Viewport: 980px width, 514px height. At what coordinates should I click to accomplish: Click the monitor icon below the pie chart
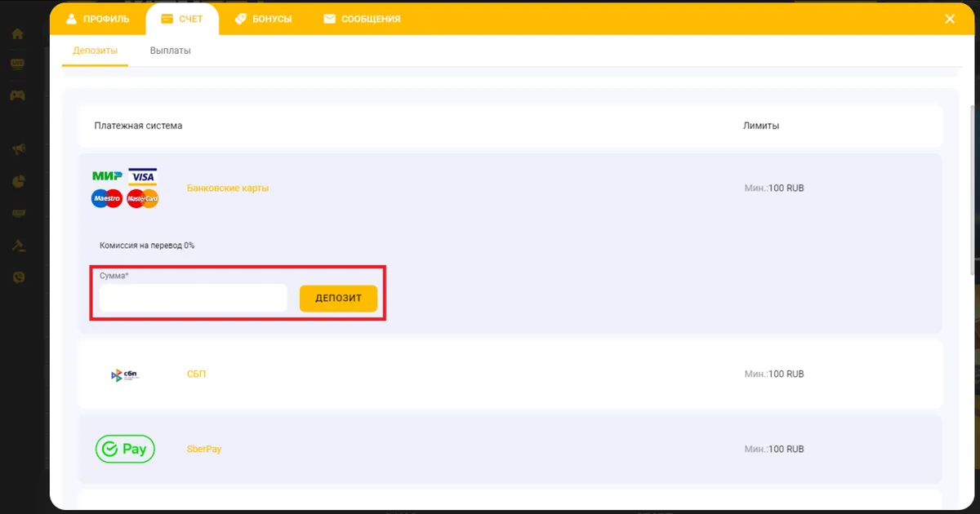tap(18, 213)
